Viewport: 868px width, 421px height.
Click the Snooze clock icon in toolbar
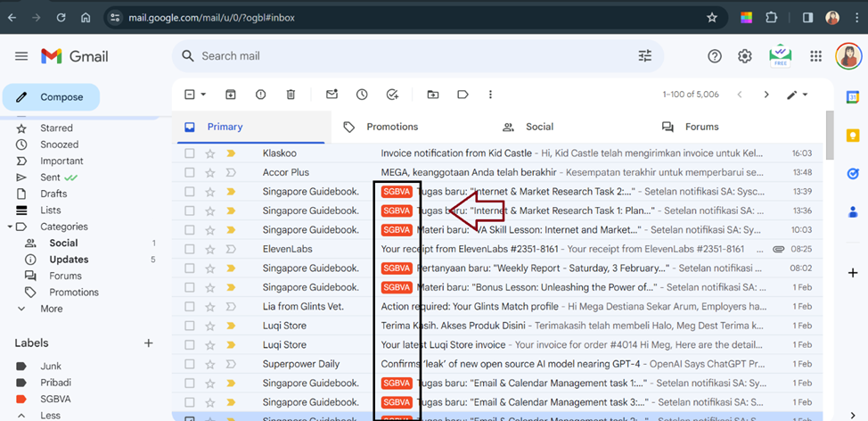(362, 95)
